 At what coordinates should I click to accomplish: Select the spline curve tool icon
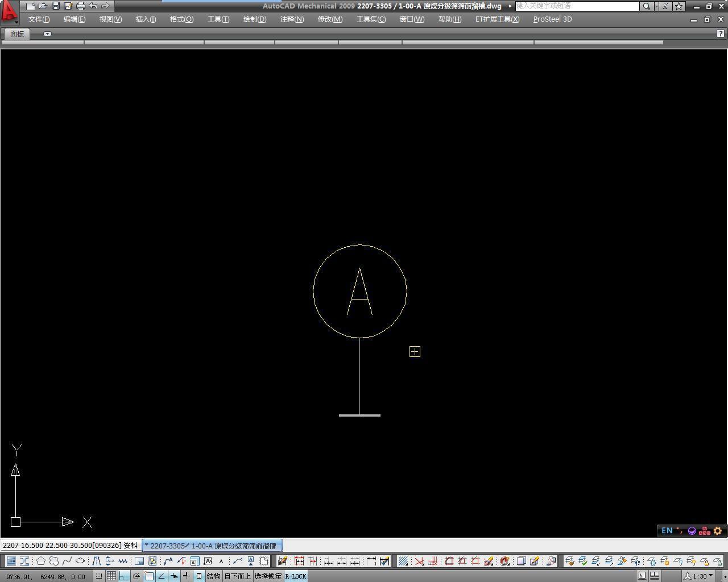67,561
